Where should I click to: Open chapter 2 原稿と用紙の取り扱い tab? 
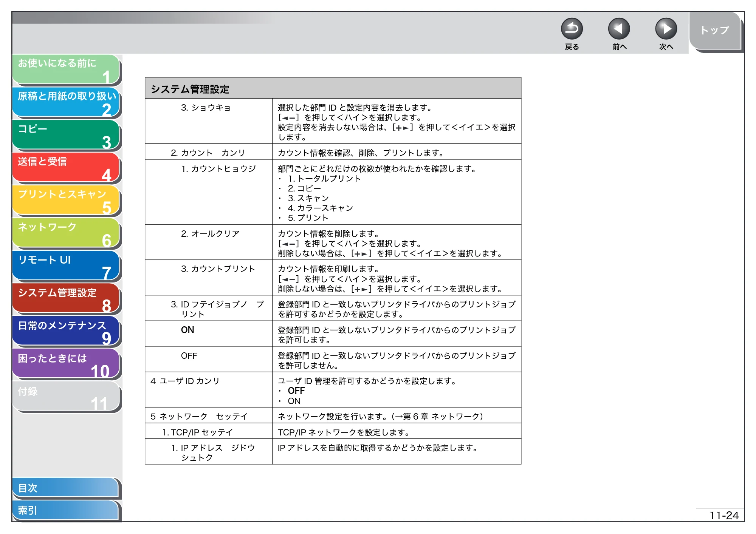click(66, 102)
